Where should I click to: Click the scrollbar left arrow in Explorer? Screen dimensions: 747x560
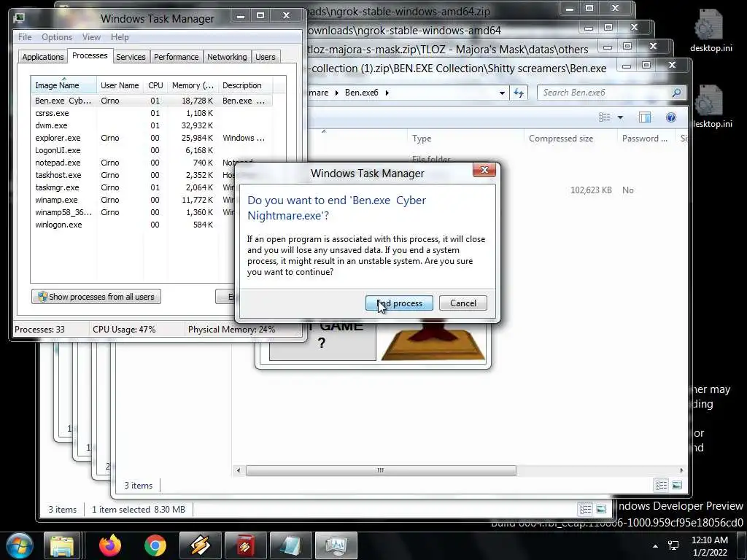(x=239, y=470)
